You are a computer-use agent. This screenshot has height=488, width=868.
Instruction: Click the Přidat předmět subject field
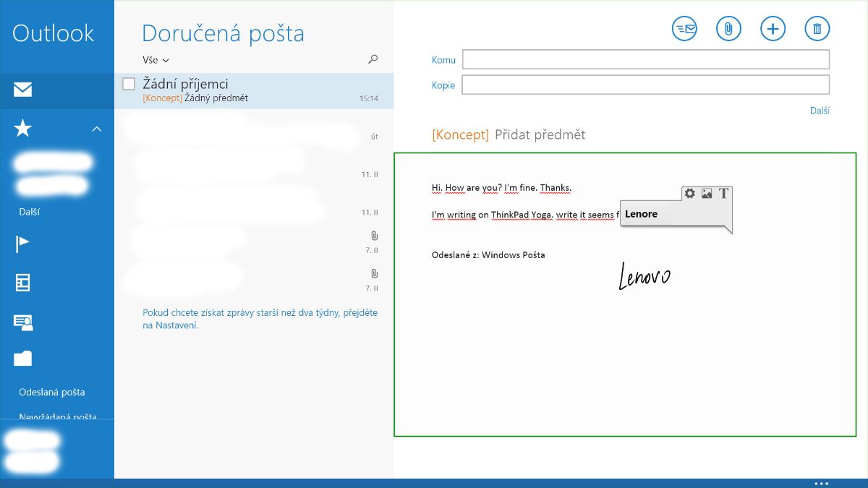[x=540, y=134]
